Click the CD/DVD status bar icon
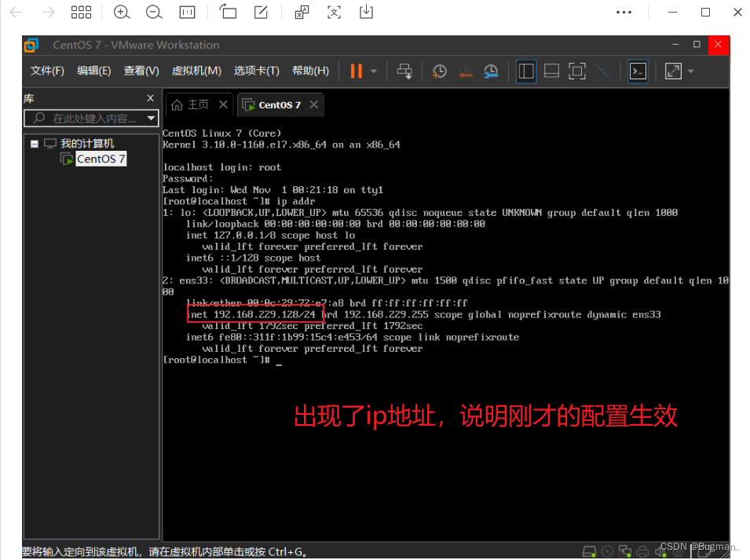Screen dimensions: 750x560 coord(607,551)
